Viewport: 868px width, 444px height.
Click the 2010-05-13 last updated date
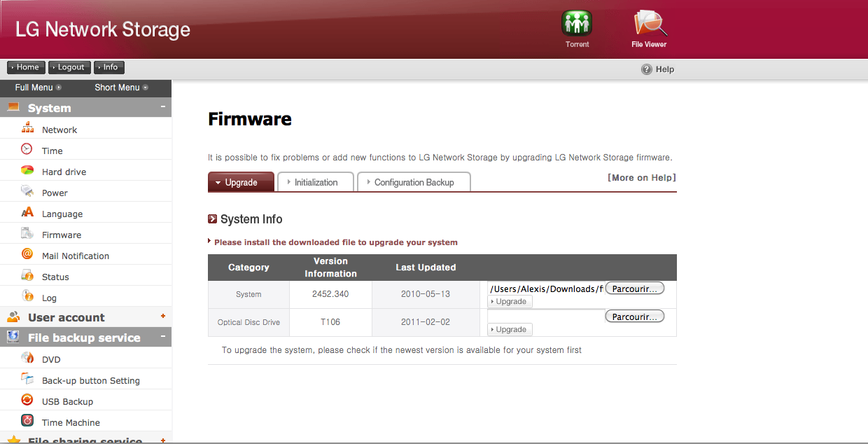(426, 294)
